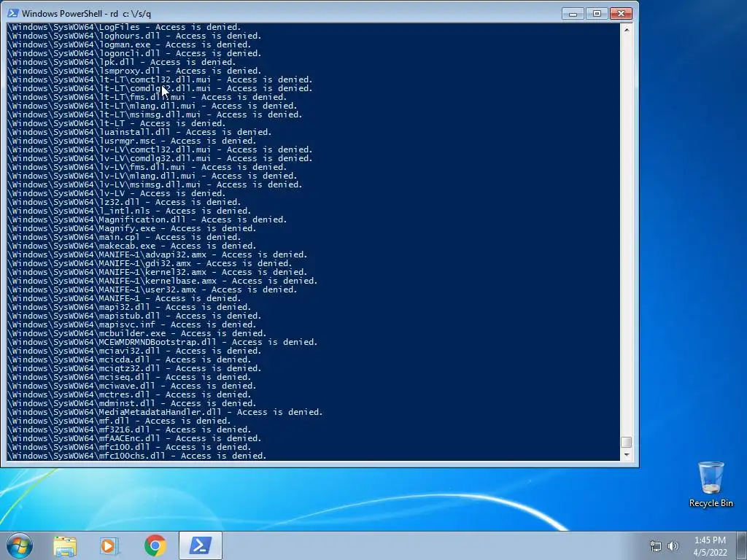The image size is (747, 560).
Task: Click the MANIFE~1\advapi32.amx line
Action: pyautogui.click(x=158, y=254)
